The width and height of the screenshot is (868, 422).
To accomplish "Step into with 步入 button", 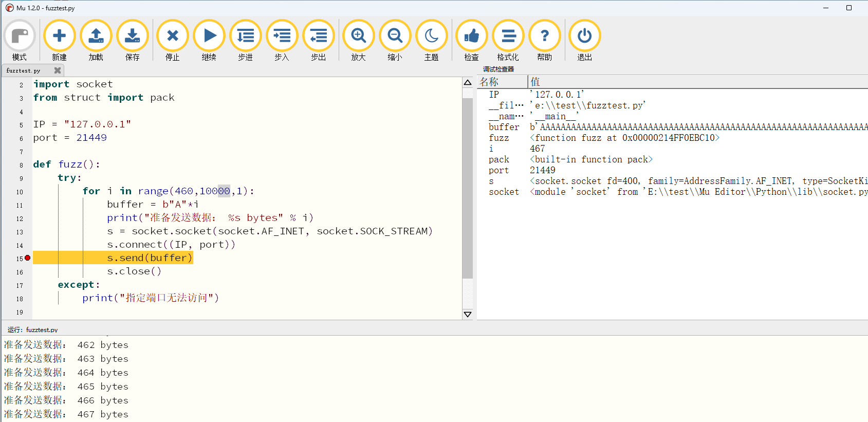I will pos(282,41).
